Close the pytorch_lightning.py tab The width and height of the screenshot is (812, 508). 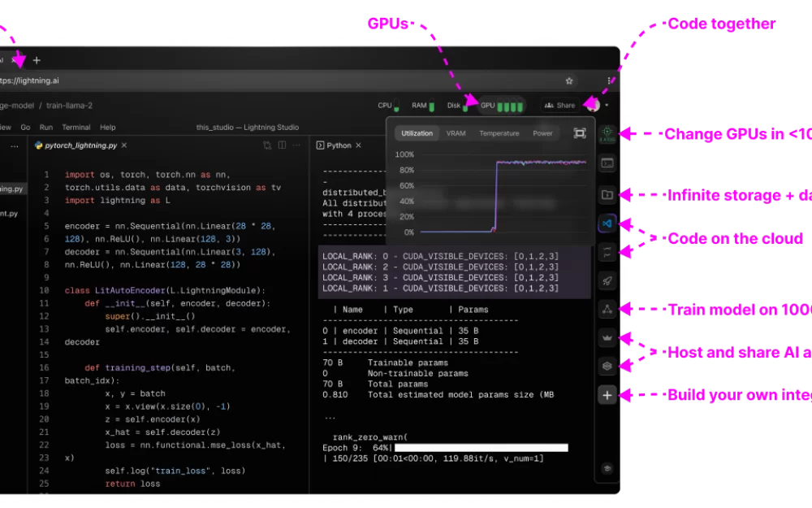coord(124,145)
